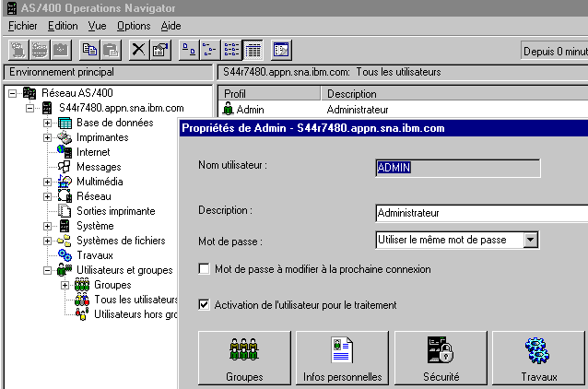The height and width of the screenshot is (389, 588).
Task: Click the Base de données icon
Action: tap(65, 123)
